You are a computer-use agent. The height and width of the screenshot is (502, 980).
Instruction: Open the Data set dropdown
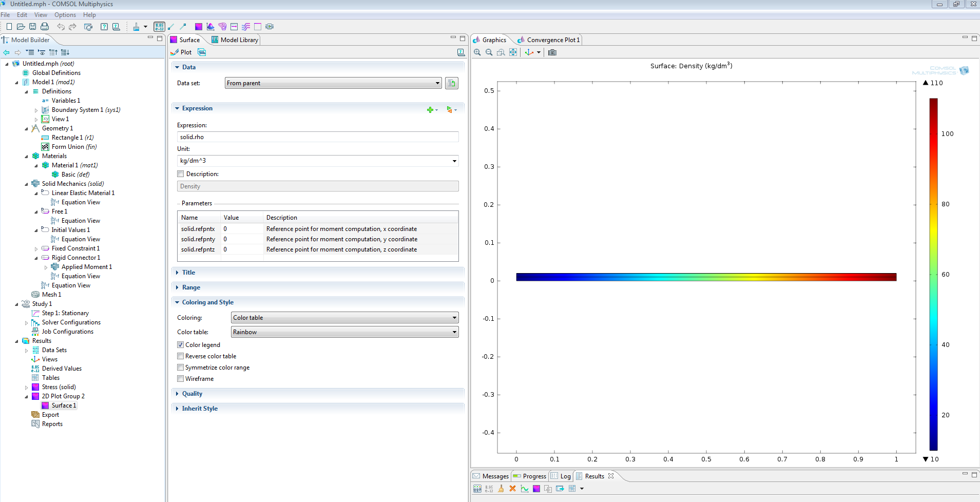(x=333, y=83)
